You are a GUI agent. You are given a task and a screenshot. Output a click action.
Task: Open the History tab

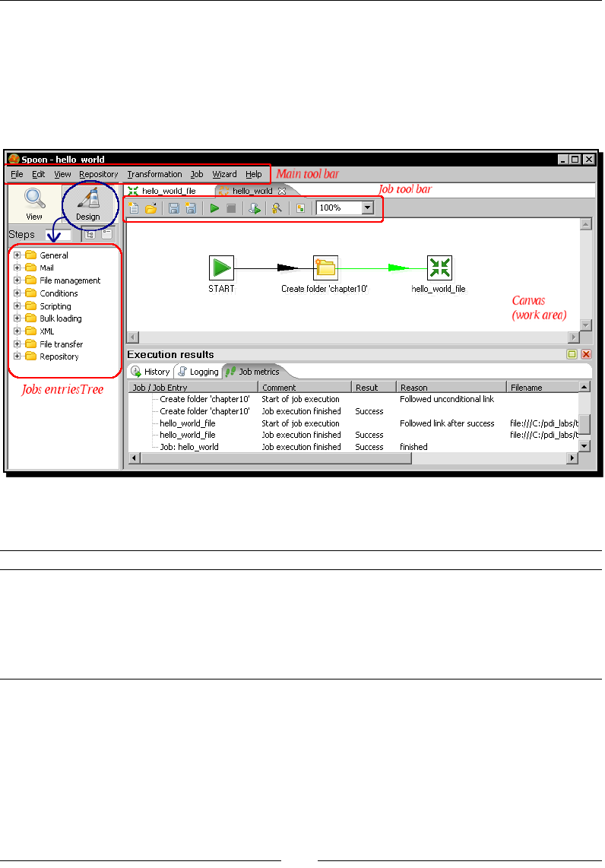[x=150, y=372]
